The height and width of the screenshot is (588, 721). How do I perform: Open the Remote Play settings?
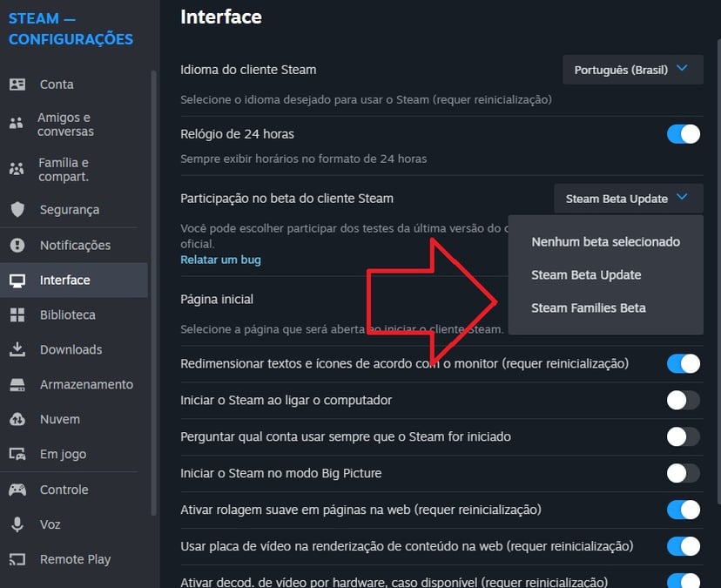[73, 559]
